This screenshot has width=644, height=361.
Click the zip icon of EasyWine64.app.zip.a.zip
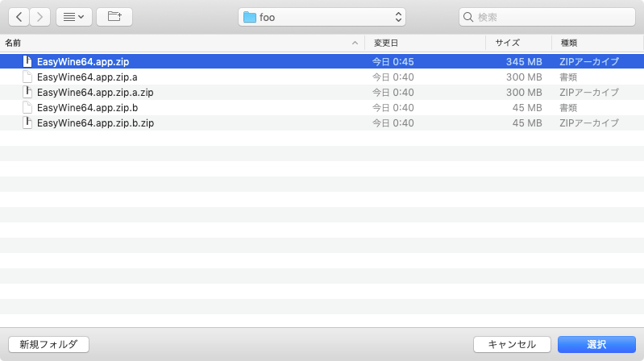pos(27,92)
